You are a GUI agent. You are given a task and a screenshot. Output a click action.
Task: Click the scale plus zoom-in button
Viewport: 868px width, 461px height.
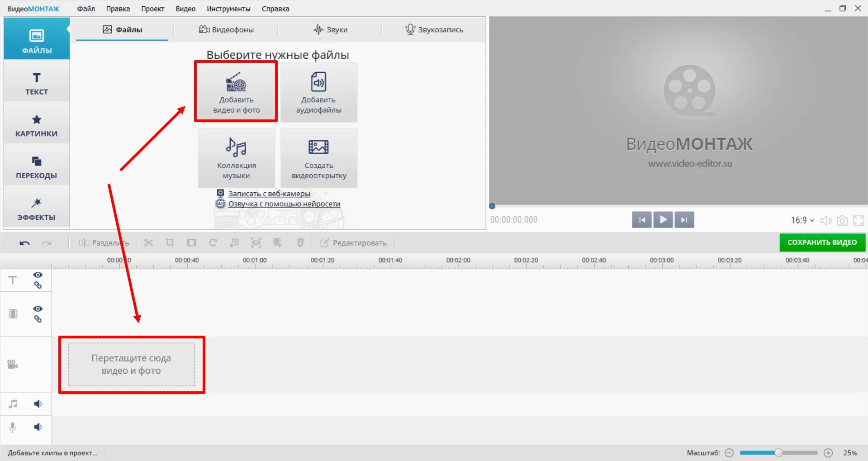tap(828, 453)
